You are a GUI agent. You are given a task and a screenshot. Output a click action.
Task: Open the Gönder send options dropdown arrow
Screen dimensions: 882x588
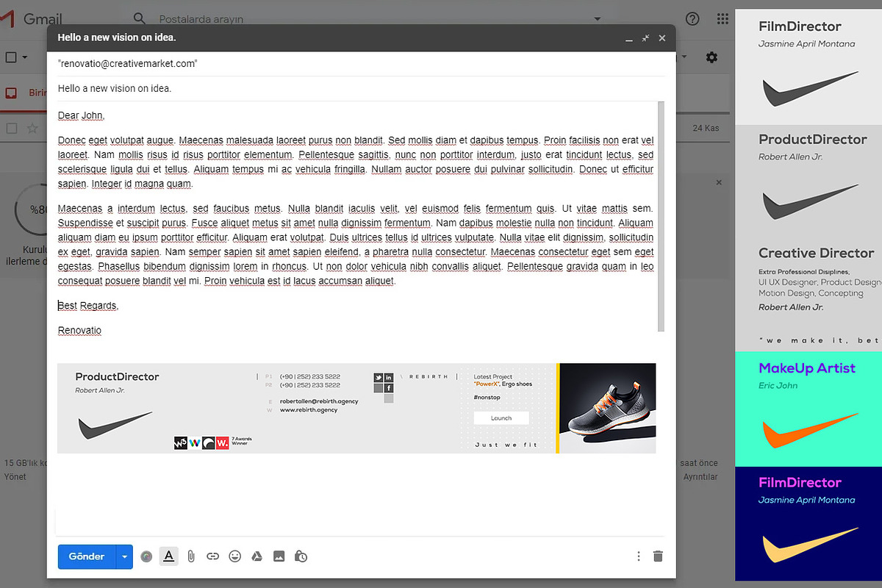pos(124,556)
